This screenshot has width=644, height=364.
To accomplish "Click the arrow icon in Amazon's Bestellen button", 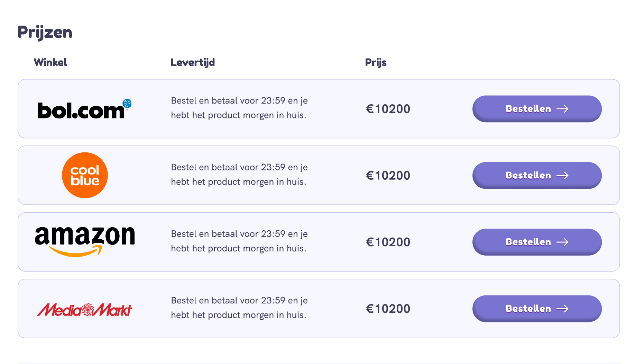I will click(x=562, y=242).
